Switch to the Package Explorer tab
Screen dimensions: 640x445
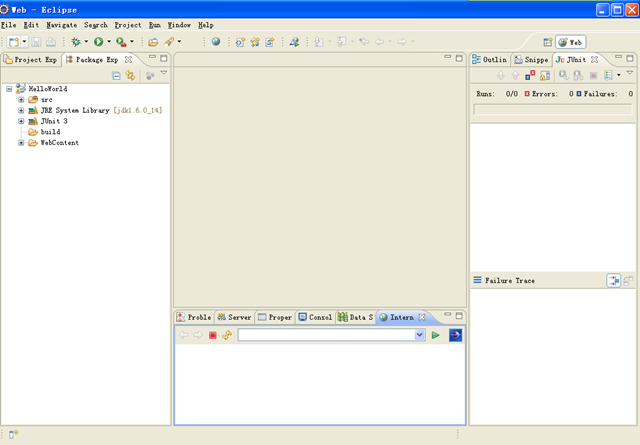click(93, 60)
